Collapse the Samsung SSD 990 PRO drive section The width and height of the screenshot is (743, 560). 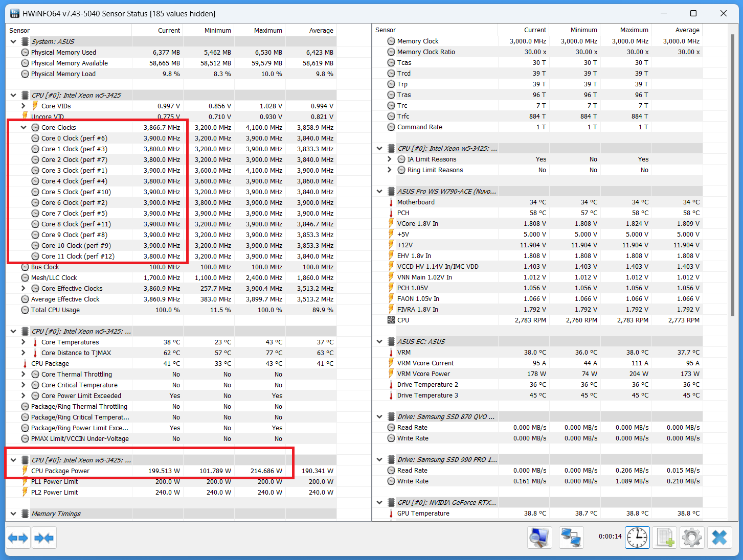click(379, 459)
